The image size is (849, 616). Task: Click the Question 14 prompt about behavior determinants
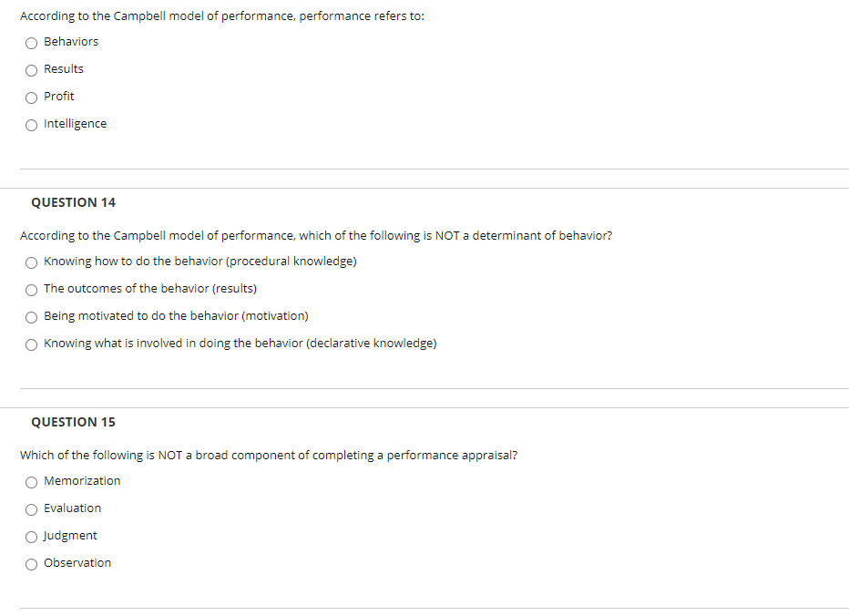click(316, 235)
